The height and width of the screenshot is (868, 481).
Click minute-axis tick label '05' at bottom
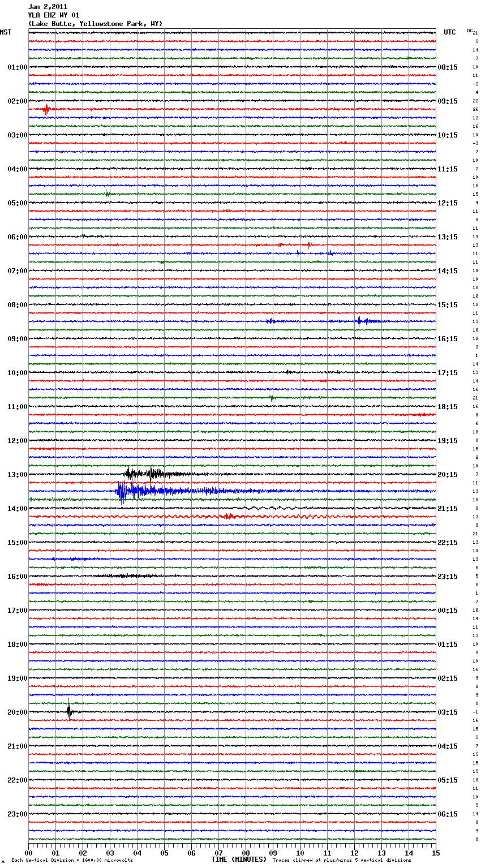(164, 853)
